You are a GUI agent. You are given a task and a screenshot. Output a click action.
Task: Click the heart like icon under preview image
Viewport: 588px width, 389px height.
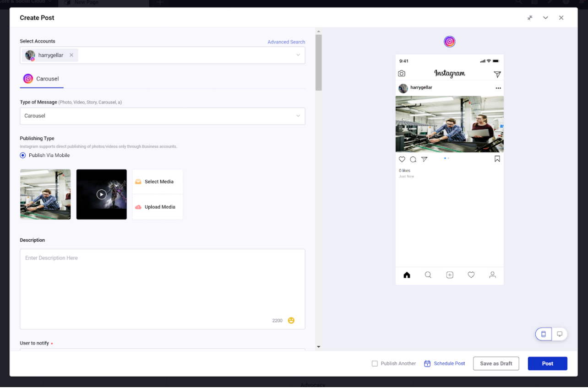coord(402,159)
